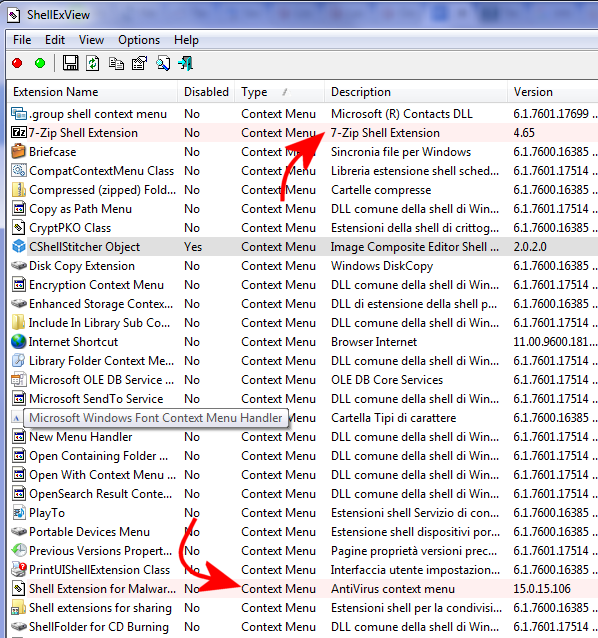The width and height of the screenshot is (598, 638).
Task: Sort by the Type column header
Action: click(x=279, y=92)
